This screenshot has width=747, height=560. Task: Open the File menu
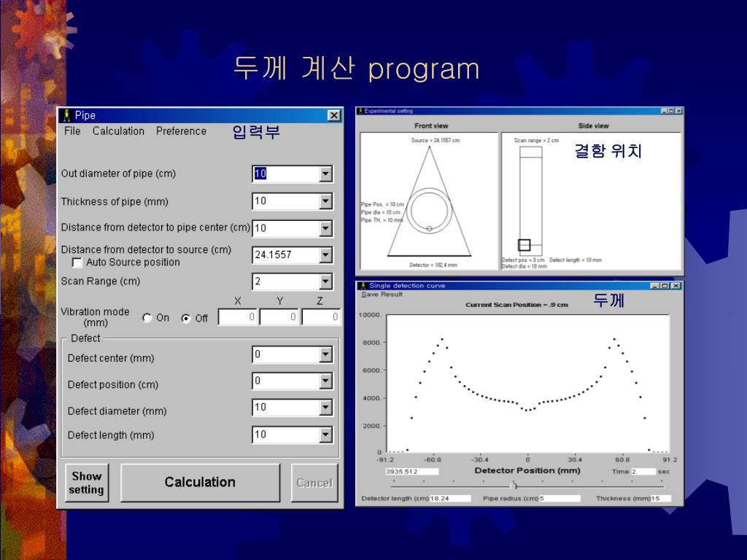72,131
